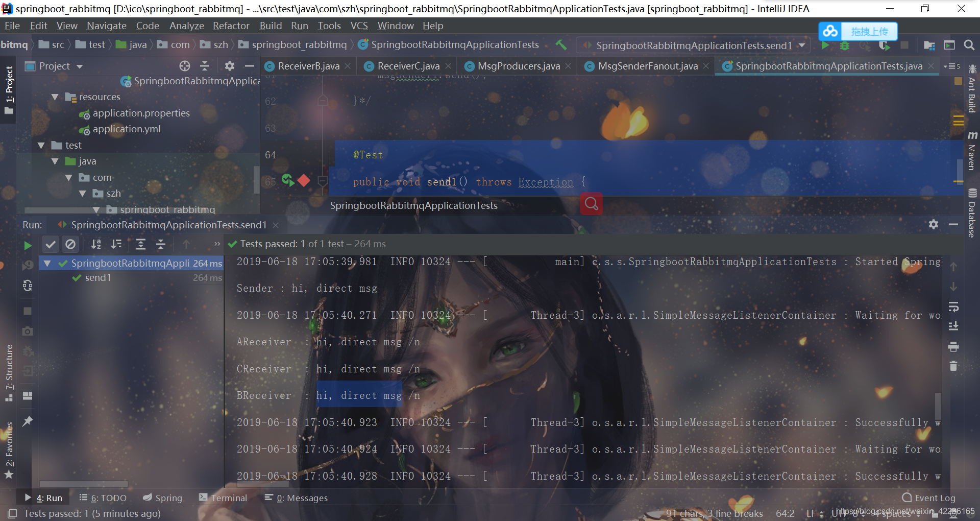Click the Project tree vertical scrollbar
The image size is (980, 521).
click(x=256, y=180)
